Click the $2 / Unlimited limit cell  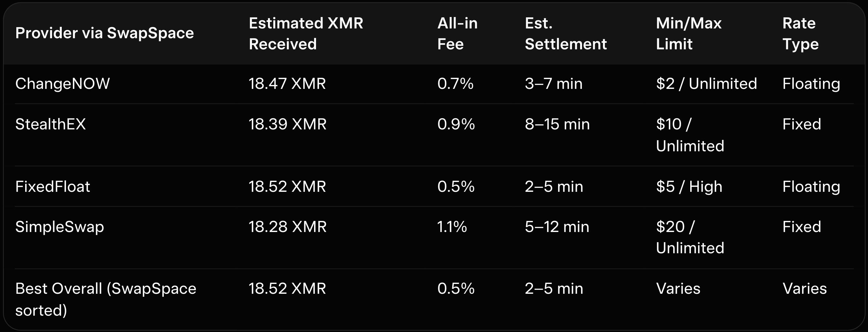[x=706, y=84]
